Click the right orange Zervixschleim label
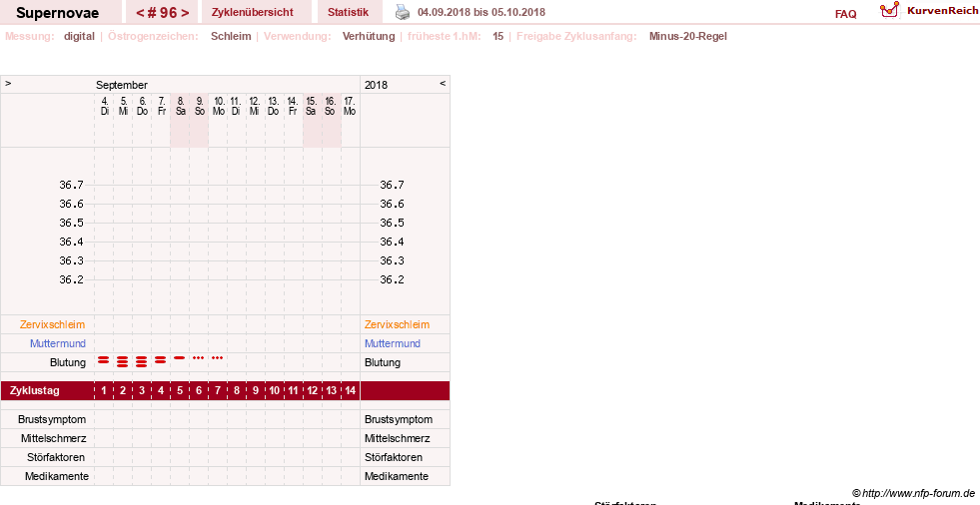 click(x=397, y=324)
